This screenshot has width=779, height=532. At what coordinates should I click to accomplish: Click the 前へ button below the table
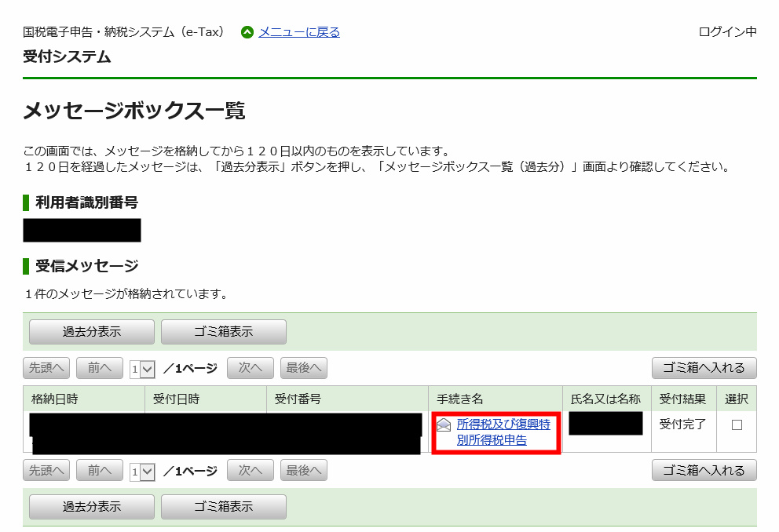(x=100, y=471)
